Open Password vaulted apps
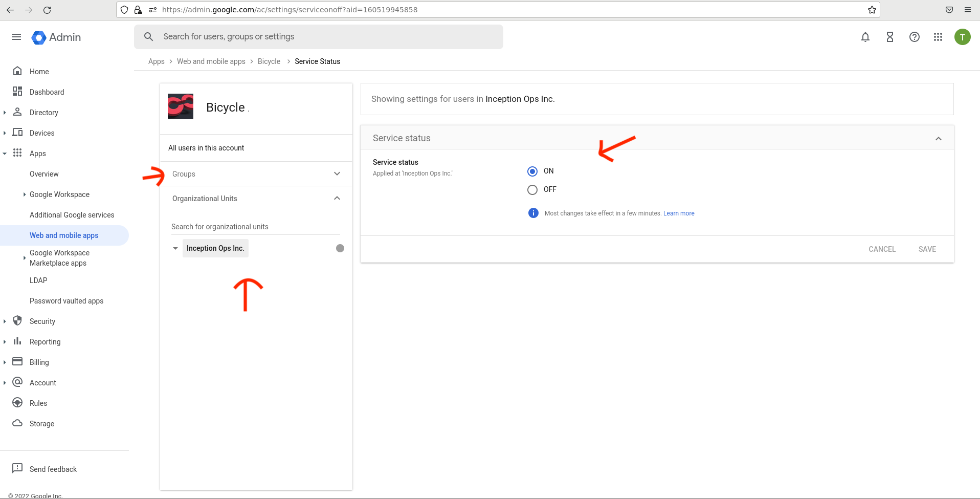 click(66, 301)
